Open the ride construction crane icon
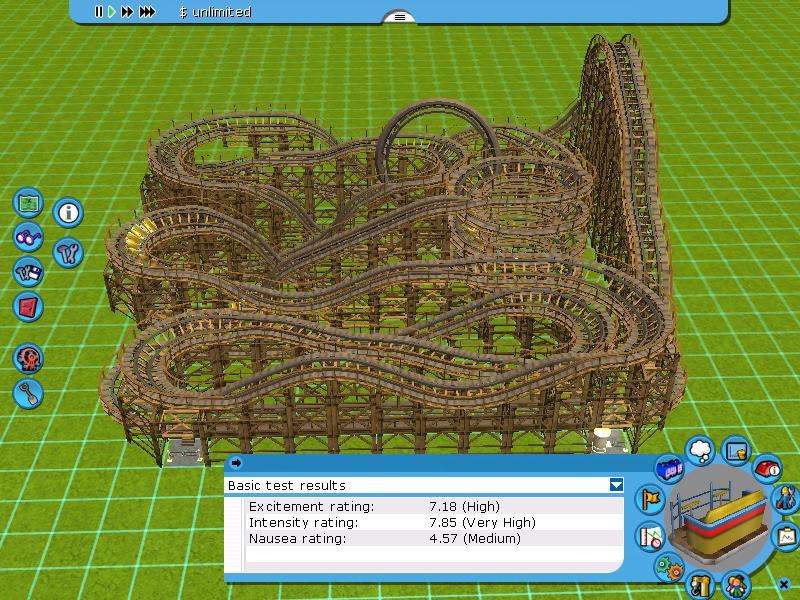Image resolution: width=800 pixels, height=600 pixels. 700,585
